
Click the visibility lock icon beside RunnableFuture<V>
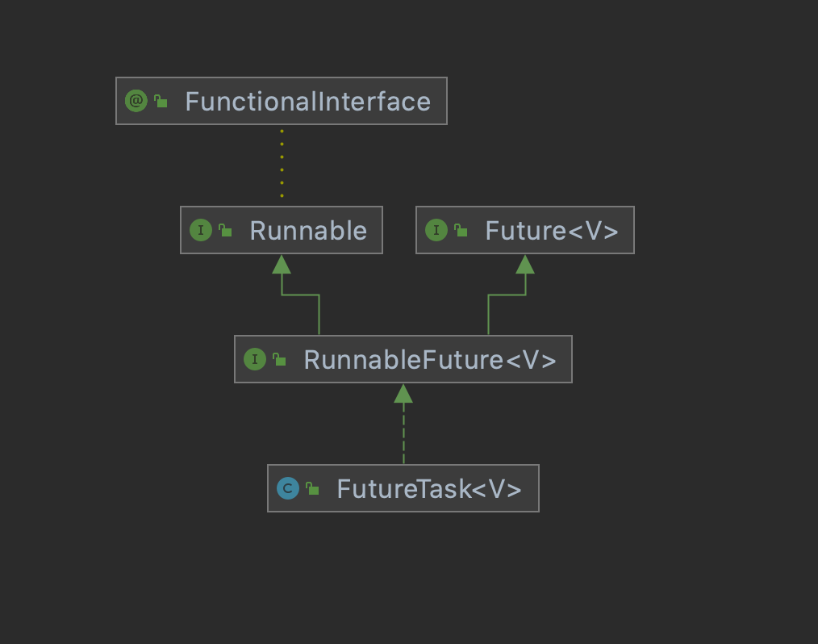point(279,360)
